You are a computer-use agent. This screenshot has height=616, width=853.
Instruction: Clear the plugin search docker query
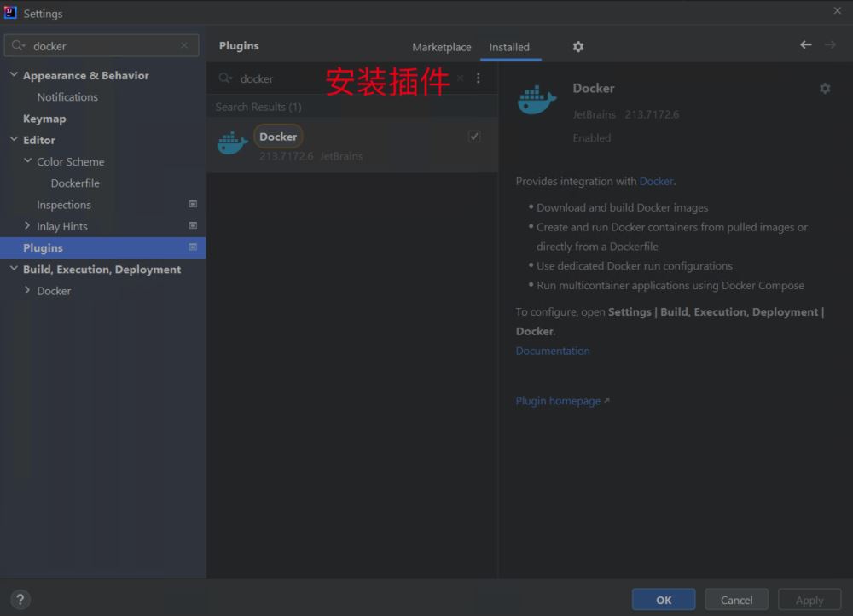(x=461, y=78)
